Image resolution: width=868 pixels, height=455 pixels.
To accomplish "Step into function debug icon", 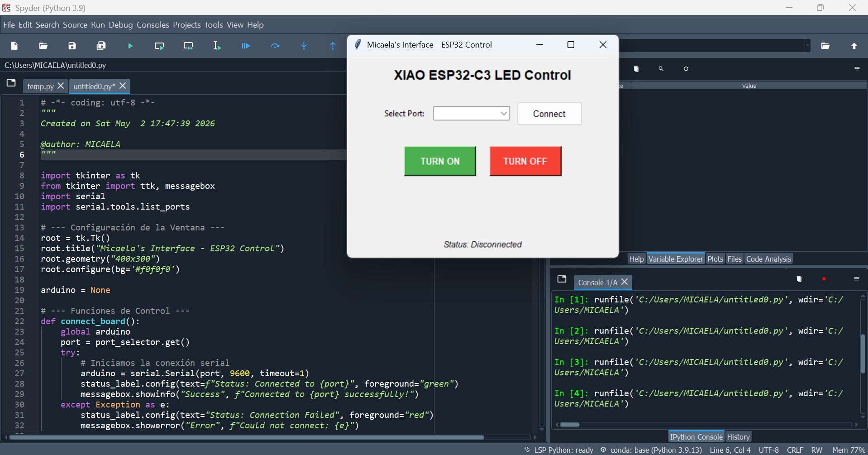I will (305, 46).
